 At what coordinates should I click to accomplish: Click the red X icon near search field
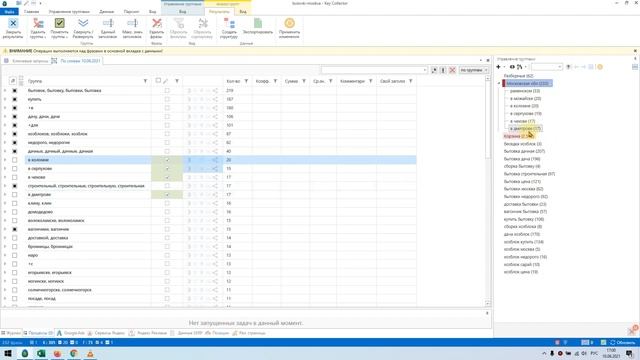tap(452, 70)
